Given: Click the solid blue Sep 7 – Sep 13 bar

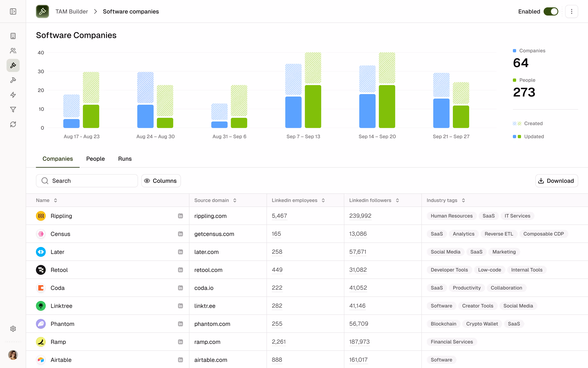Looking at the screenshot, I should [x=293, y=112].
